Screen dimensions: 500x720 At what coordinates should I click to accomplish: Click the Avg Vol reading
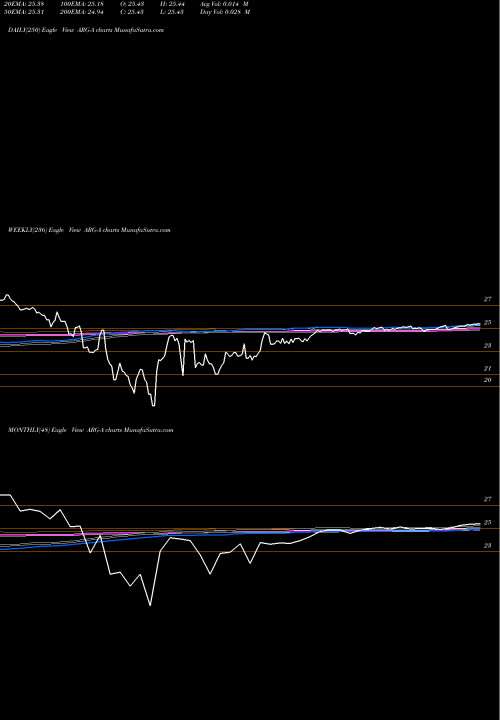[225, 3]
